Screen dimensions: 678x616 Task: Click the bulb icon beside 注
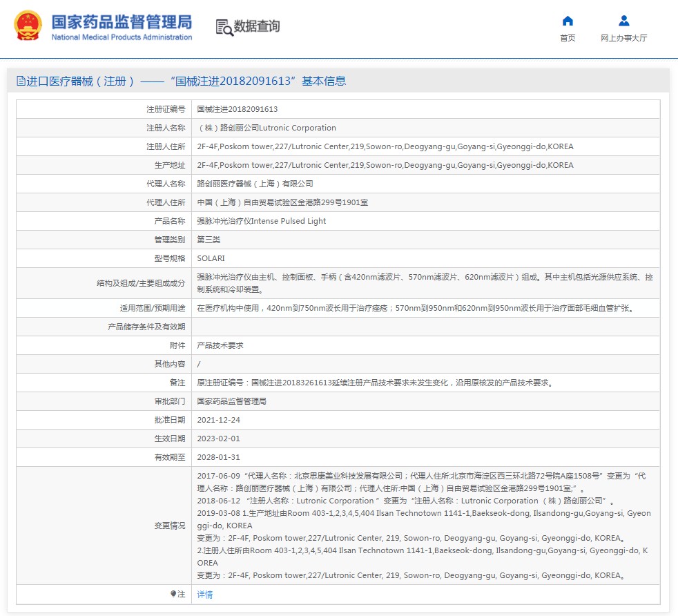tap(173, 594)
